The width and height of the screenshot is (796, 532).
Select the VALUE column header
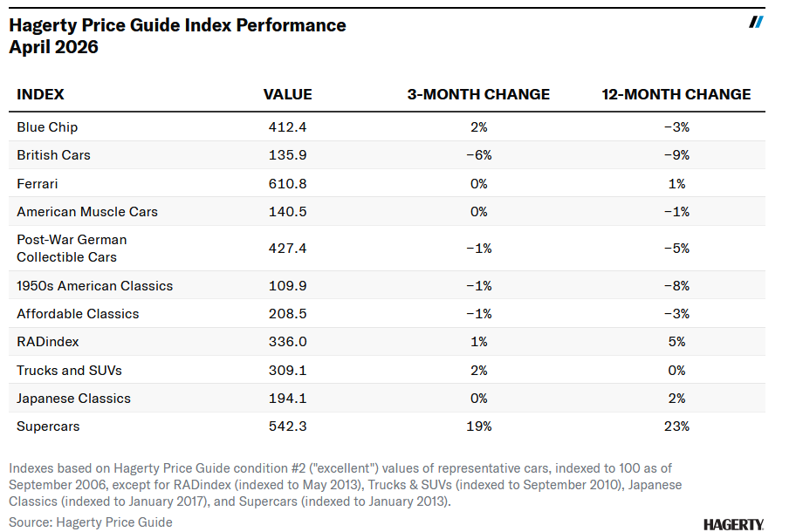coord(287,94)
